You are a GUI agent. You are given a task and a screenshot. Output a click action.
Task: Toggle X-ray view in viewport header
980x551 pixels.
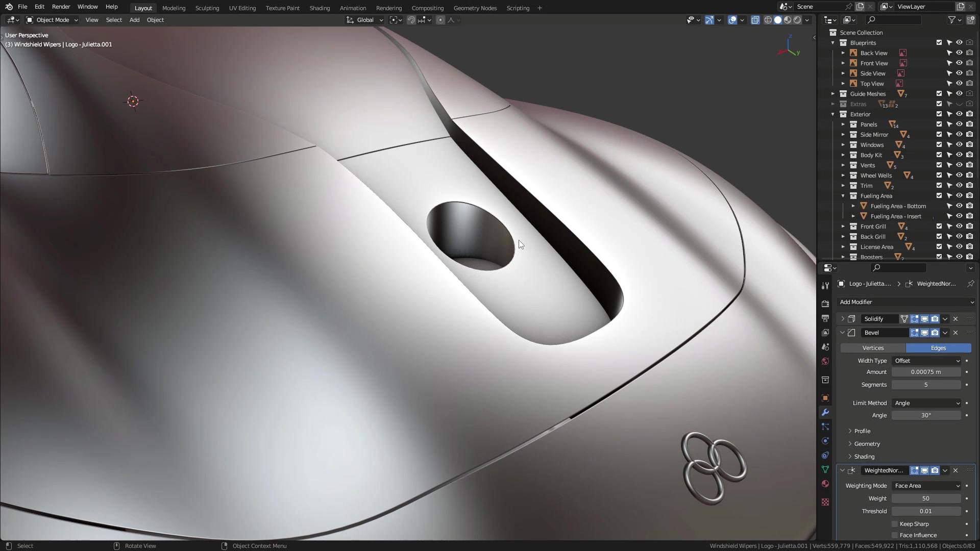(755, 20)
